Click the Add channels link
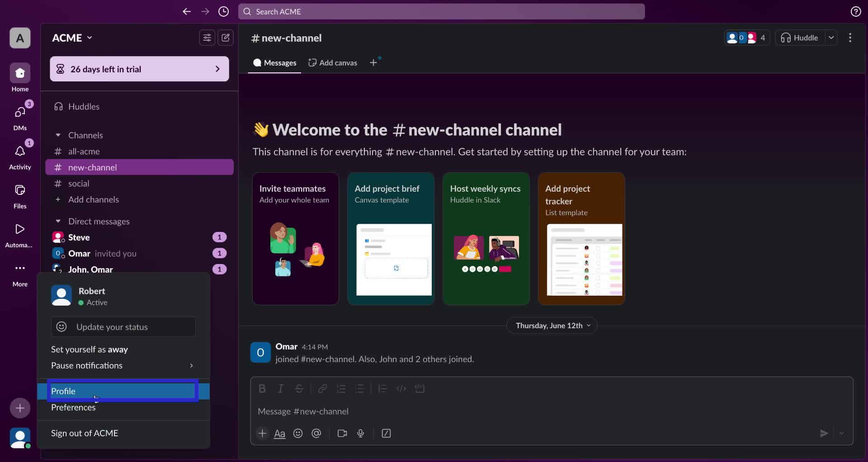The width and height of the screenshot is (868, 462). 94,199
